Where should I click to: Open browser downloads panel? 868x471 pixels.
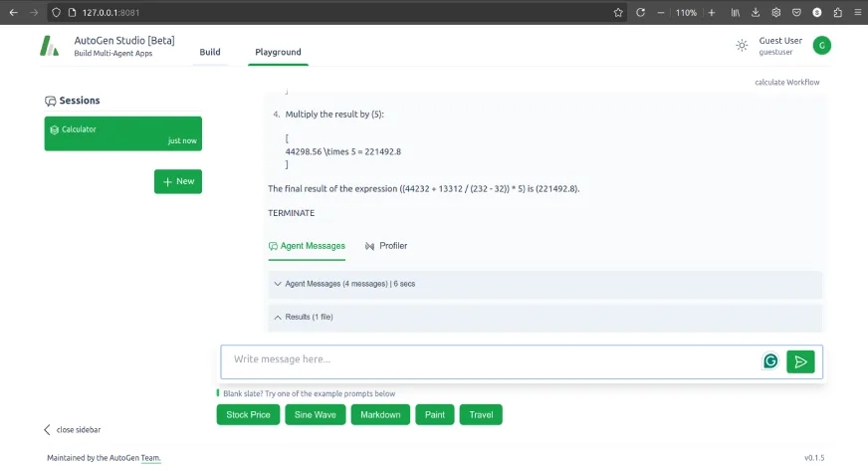(x=756, y=12)
